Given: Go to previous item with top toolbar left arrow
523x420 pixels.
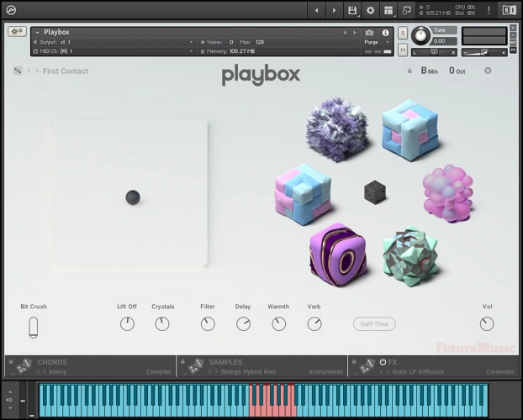Looking at the screenshot, I should click(x=316, y=10).
